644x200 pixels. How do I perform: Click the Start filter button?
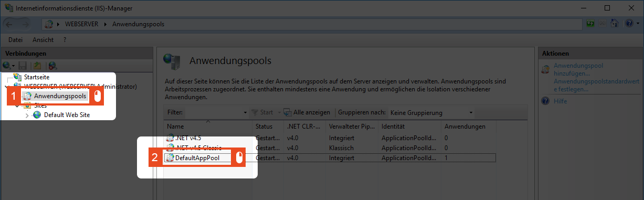(262, 112)
